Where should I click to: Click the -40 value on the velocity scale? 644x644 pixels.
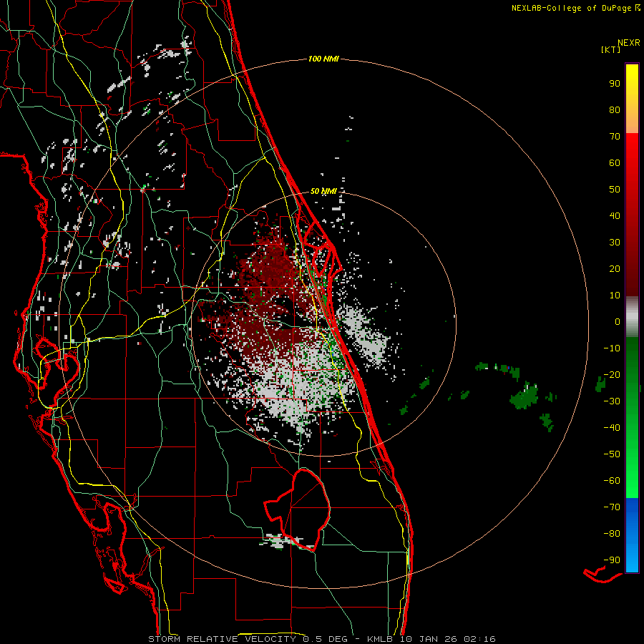(612, 428)
